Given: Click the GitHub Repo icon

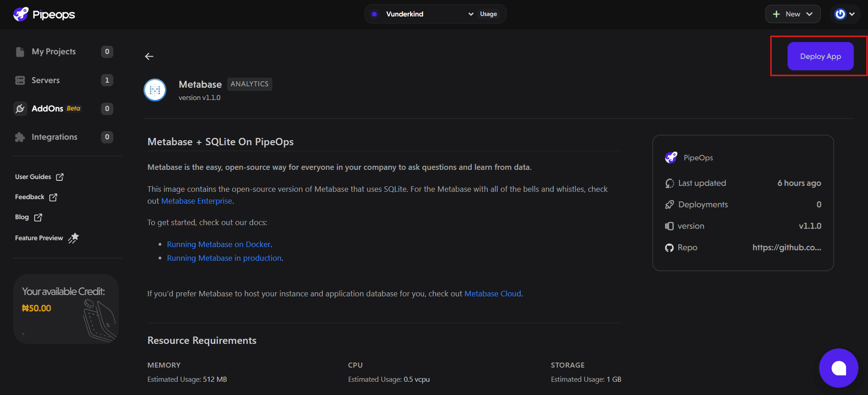Looking at the screenshot, I should (669, 248).
